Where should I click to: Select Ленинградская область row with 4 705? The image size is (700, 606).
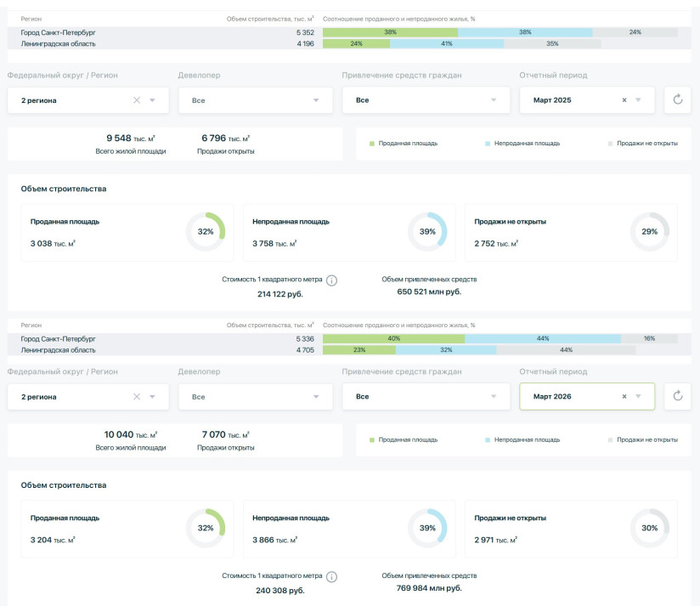pos(161,349)
